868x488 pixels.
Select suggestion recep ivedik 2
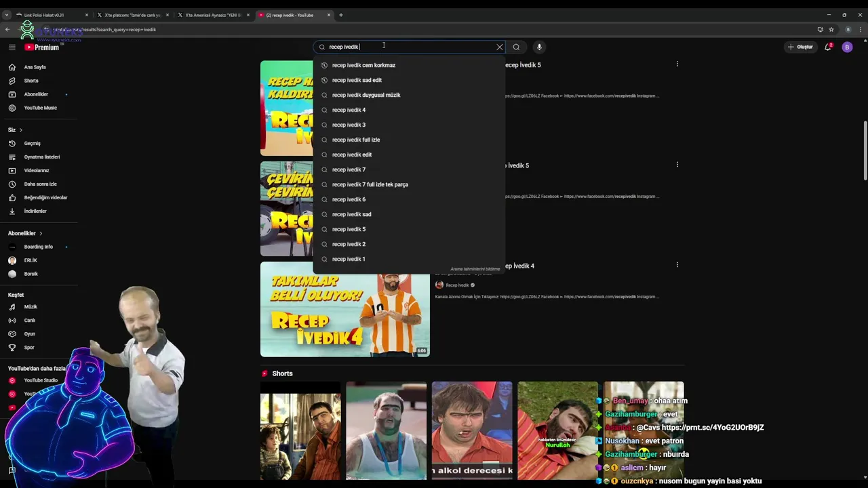point(409,244)
